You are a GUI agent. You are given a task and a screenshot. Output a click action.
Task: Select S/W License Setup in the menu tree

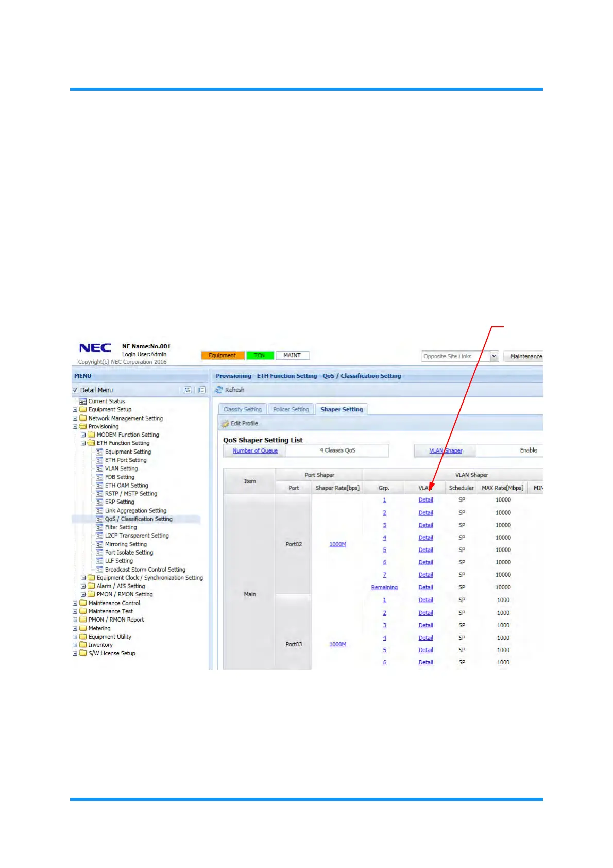(x=112, y=653)
